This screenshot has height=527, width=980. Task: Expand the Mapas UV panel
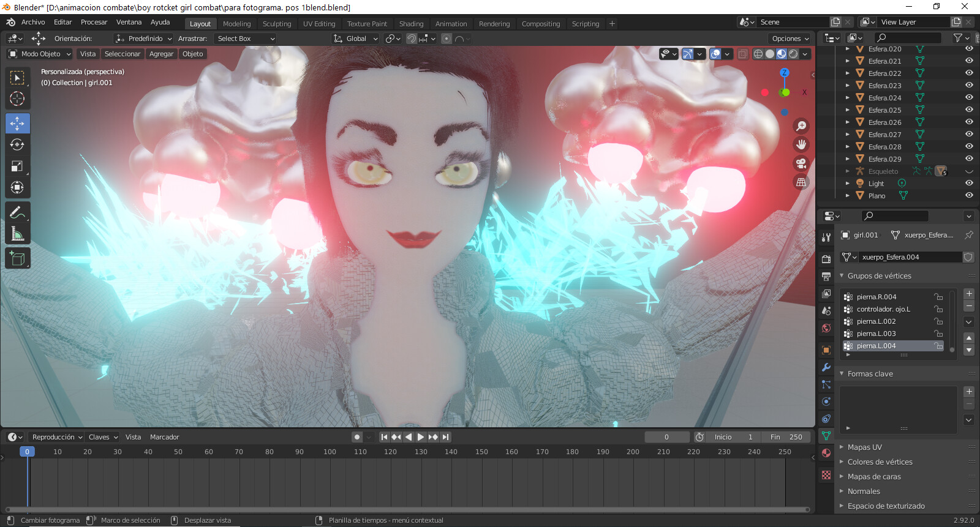pyautogui.click(x=864, y=447)
